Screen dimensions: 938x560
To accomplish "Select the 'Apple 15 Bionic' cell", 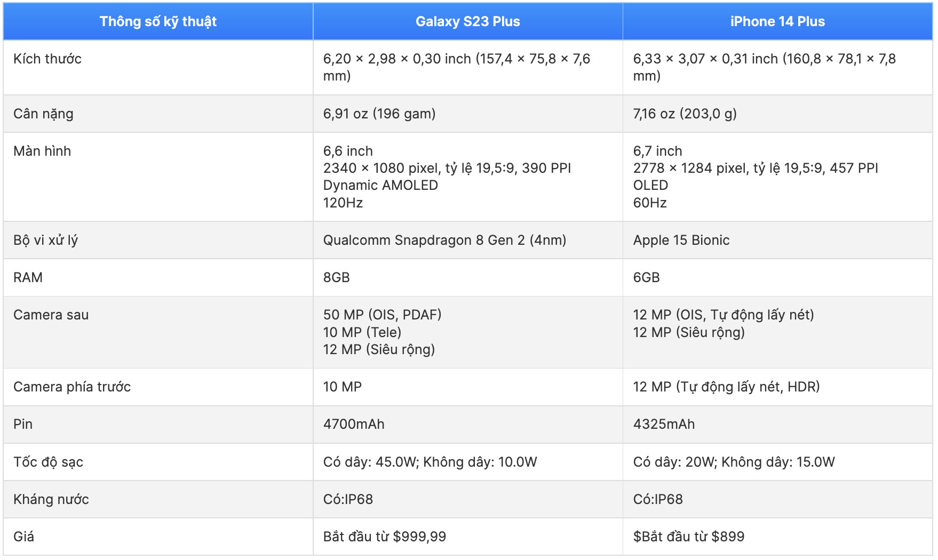I will click(x=681, y=240).
